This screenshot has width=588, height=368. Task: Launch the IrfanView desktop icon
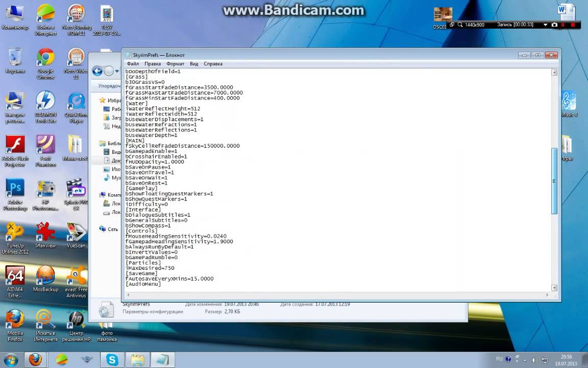coord(45,235)
